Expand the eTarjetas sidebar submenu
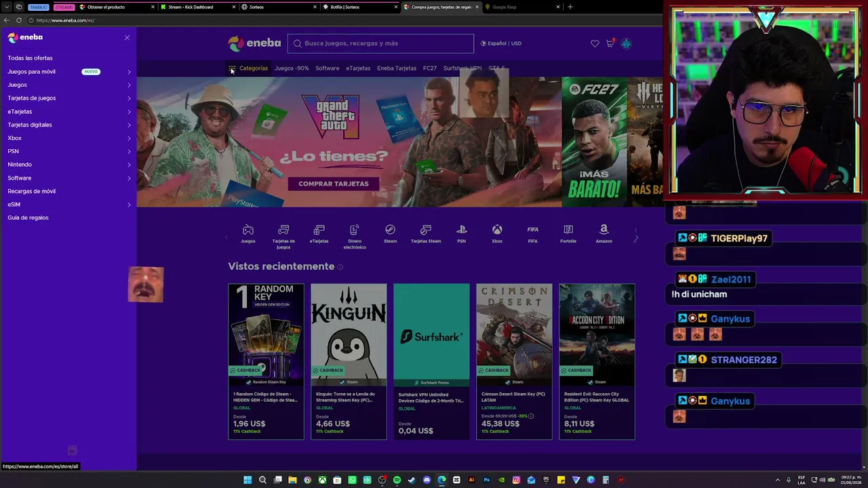The width and height of the screenshot is (868, 488). (129, 112)
